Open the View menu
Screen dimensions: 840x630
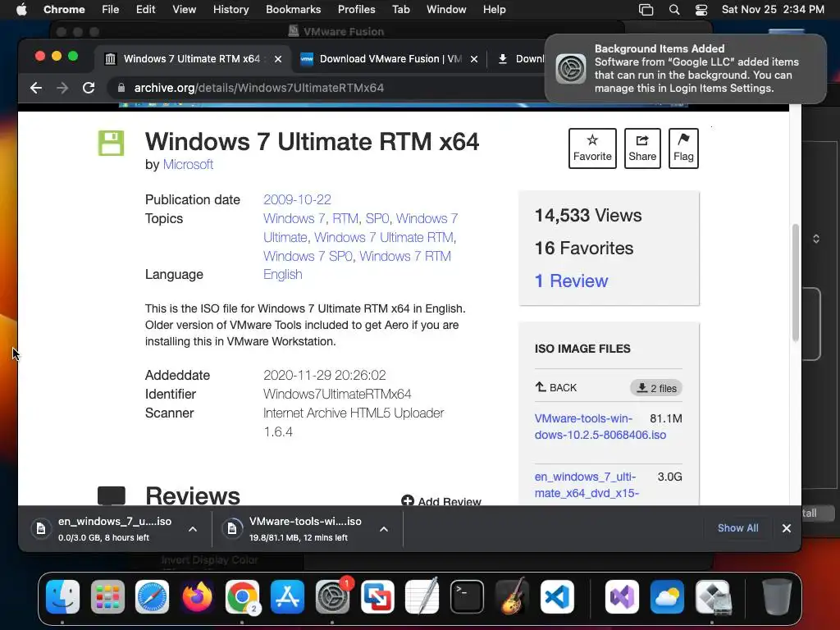point(184,10)
